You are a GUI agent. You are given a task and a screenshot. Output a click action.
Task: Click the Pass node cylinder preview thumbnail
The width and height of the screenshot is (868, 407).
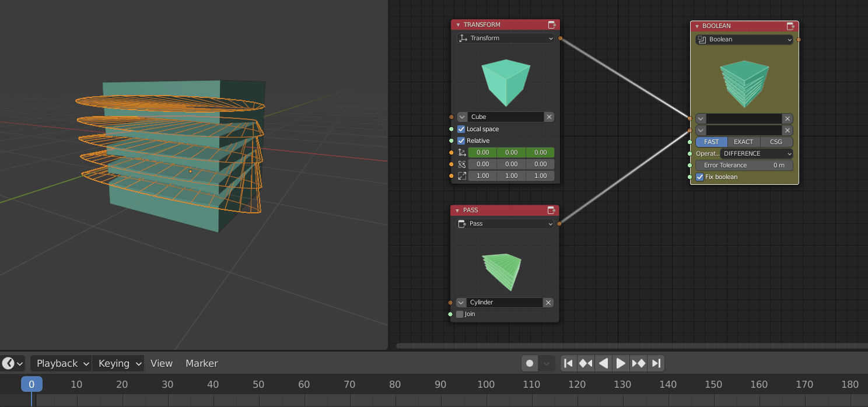[x=502, y=272]
